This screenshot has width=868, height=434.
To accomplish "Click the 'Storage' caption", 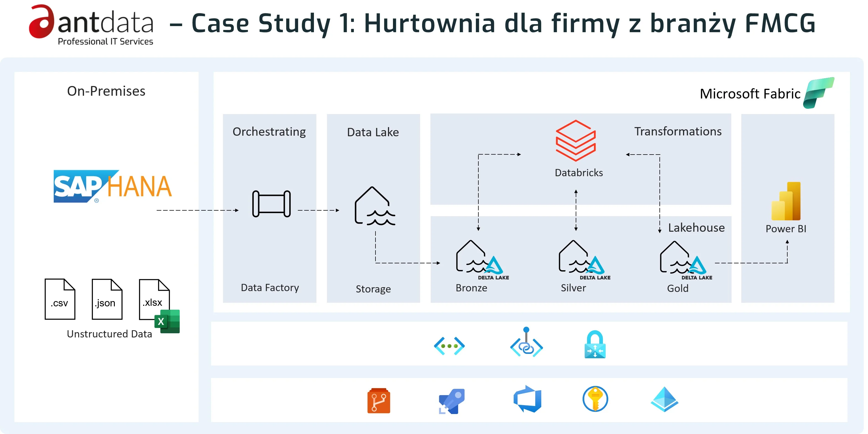I will (x=373, y=289).
